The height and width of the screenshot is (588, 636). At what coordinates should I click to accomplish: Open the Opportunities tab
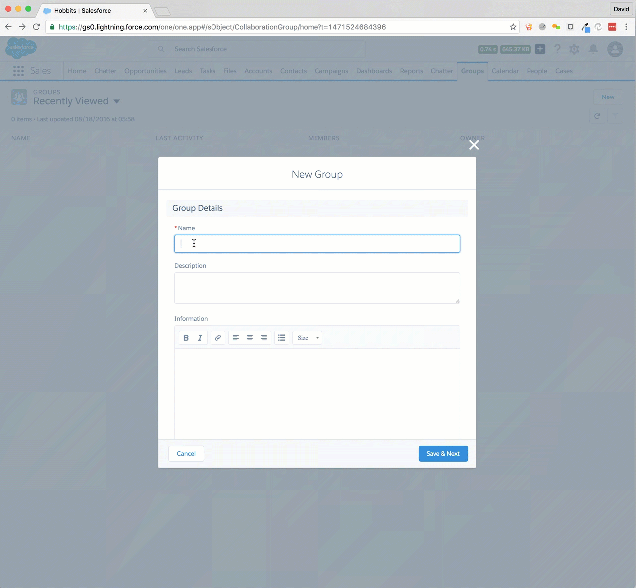click(x=145, y=71)
